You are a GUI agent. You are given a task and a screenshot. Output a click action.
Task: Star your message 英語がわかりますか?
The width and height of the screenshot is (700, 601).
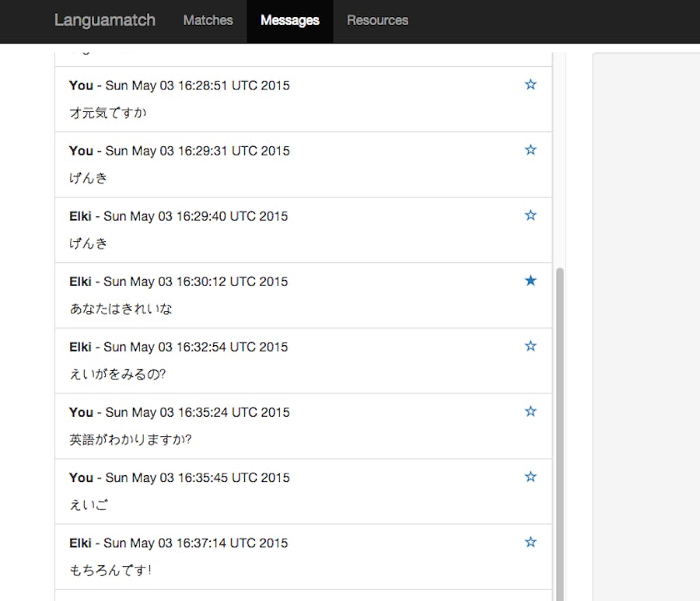tap(530, 411)
